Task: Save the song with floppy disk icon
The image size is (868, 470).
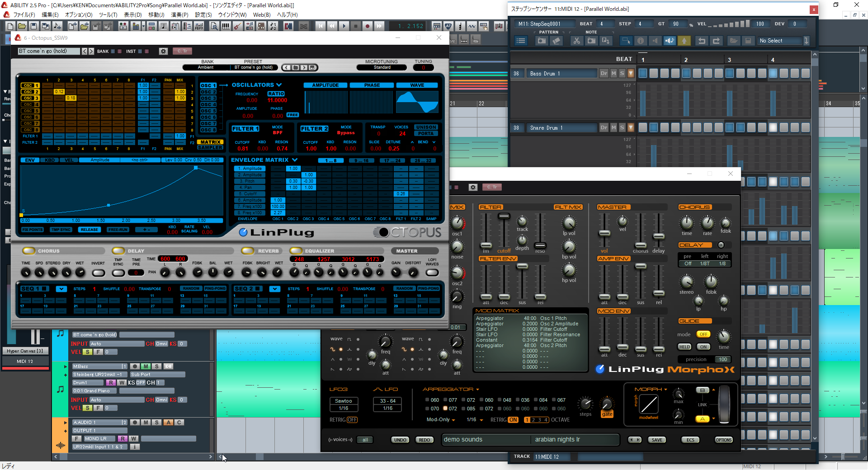Action: pos(33,26)
